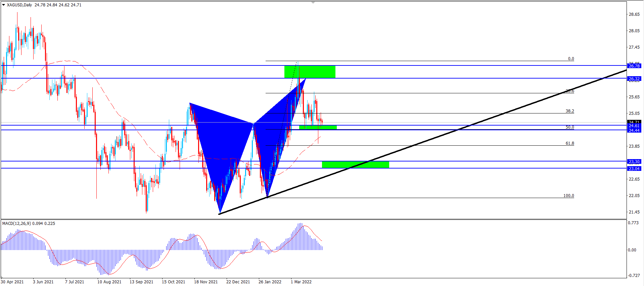This screenshot has height=286, width=644.
Task: Click the 30 Apr 2021 date label
Action: click(x=12, y=282)
